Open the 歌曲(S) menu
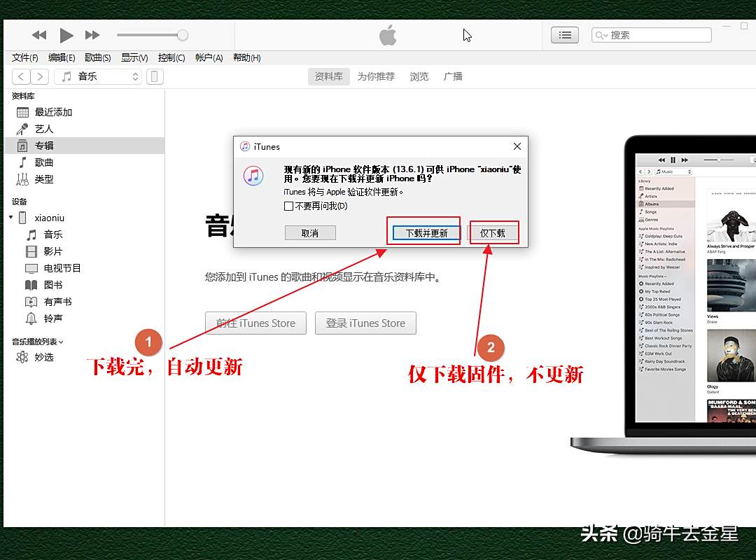Viewport: 756px width, 560px height. pyautogui.click(x=98, y=58)
